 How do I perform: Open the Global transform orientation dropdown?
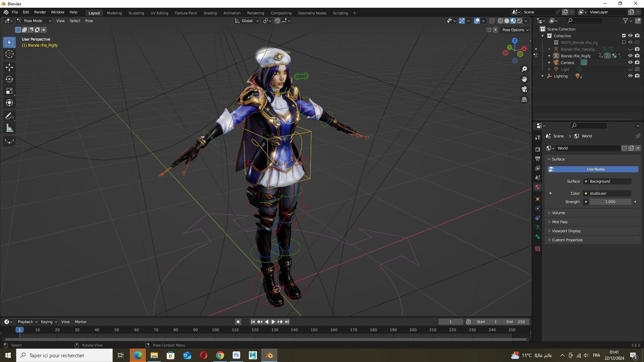tap(247, 21)
